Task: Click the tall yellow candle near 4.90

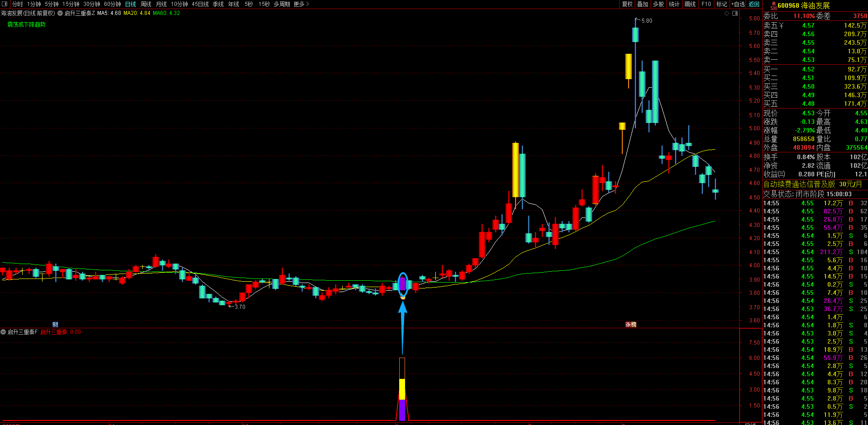Action: [x=515, y=170]
